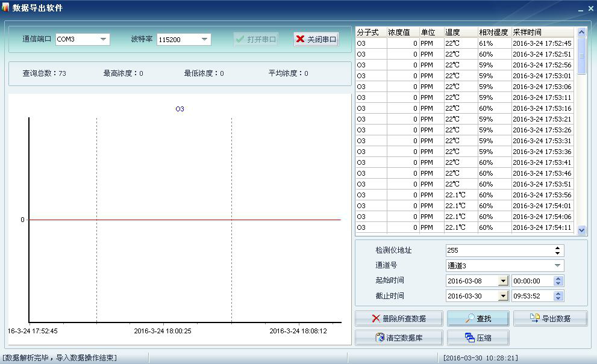
Task: Click the 关闭串口 close serial port button
Action: [x=316, y=39]
